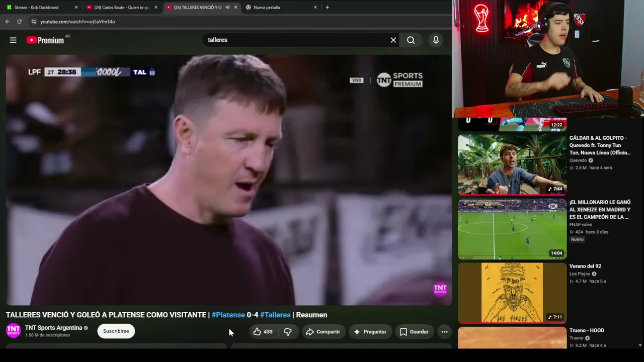Open the YouTube guide hamburger menu
This screenshot has width=644, height=362.
13,40
